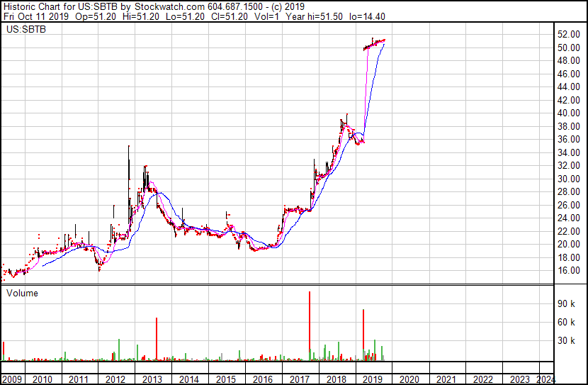
Task: Click the 2022 year label on time axis
Action: (483, 379)
